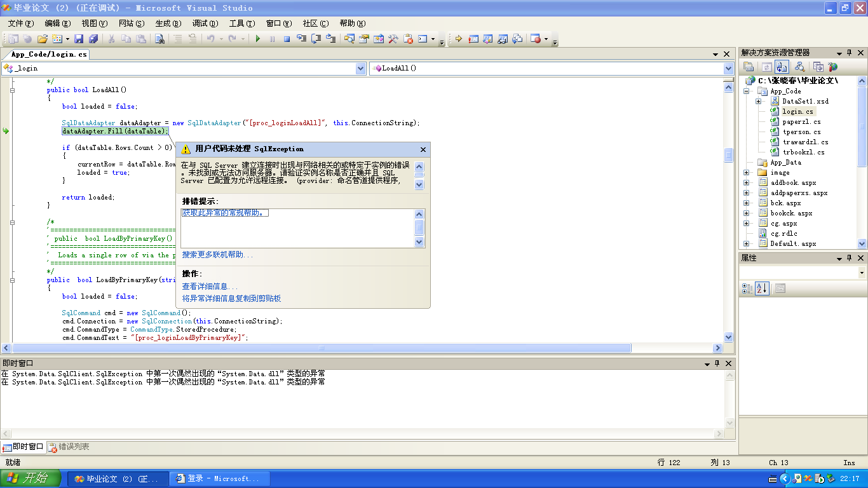This screenshot has width=868, height=488.
Task: Stop debugging with the square stop icon
Action: [x=287, y=39]
